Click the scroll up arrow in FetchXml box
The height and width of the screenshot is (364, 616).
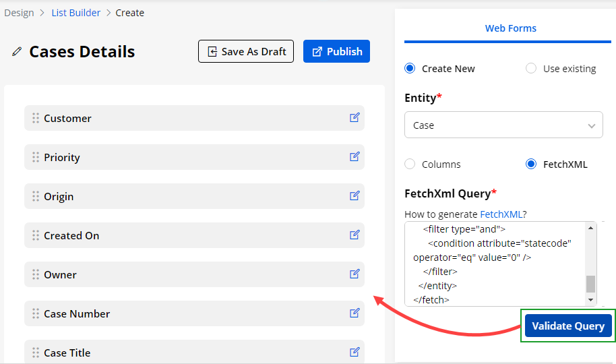(591, 228)
